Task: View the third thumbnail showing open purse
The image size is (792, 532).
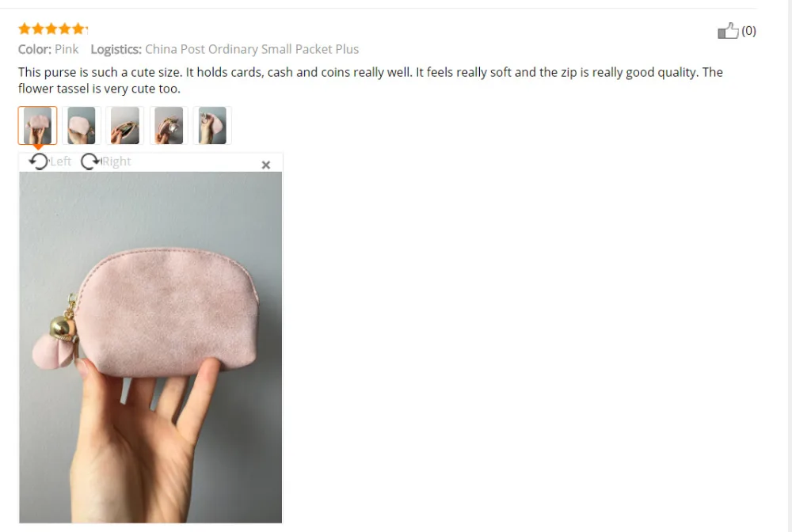Action: [125, 126]
